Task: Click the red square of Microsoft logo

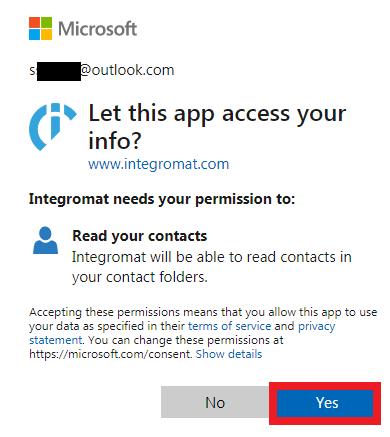Action: point(35,23)
